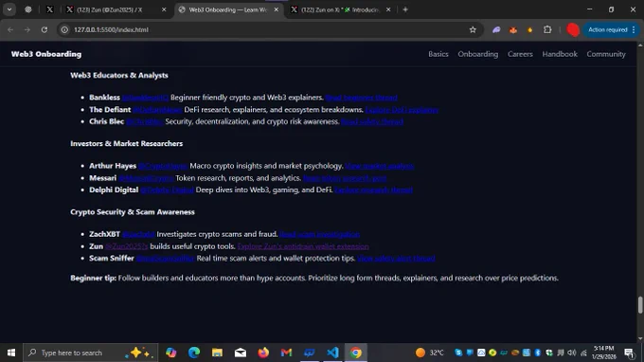Open the Extensions puzzle menu
644x362 pixels.
[547, 29]
